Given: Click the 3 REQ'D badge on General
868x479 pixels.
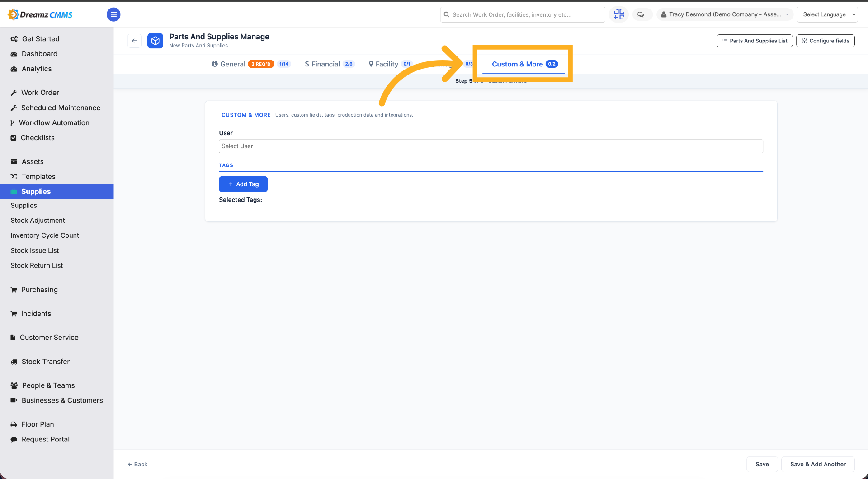Looking at the screenshot, I should coord(261,64).
